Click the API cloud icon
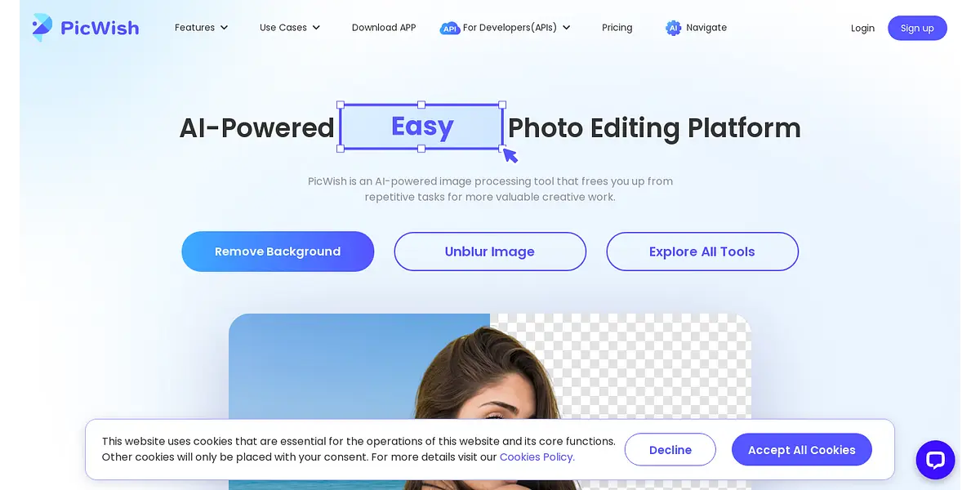Viewport: 980px width, 490px height. click(450, 28)
